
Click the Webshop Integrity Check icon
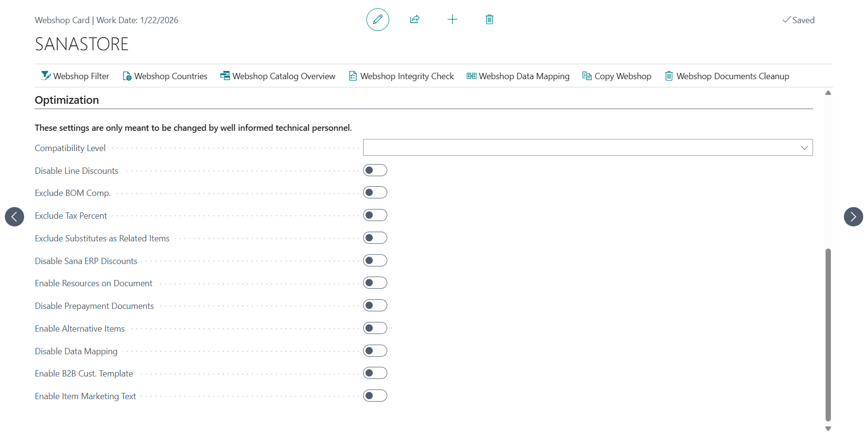click(x=353, y=76)
